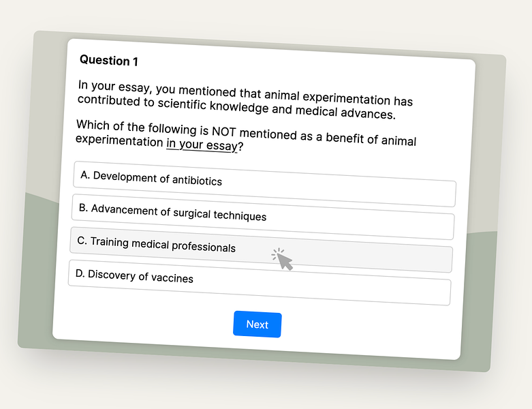Click the blue Next button
Screen dimensions: 532x409
(x=257, y=324)
